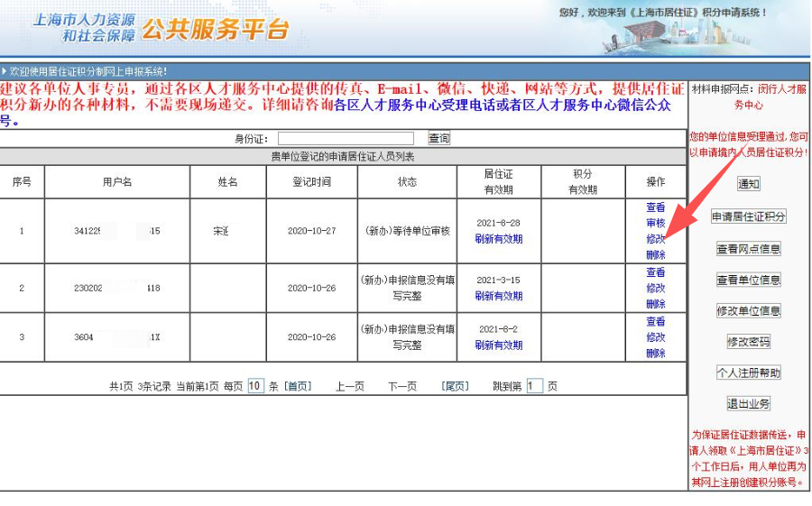Click validity date 2021-3-15
The width and height of the screenshot is (812, 506).
(x=499, y=281)
